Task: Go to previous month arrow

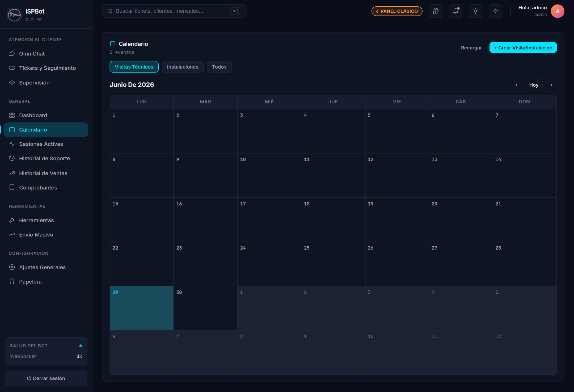Action: coord(516,85)
